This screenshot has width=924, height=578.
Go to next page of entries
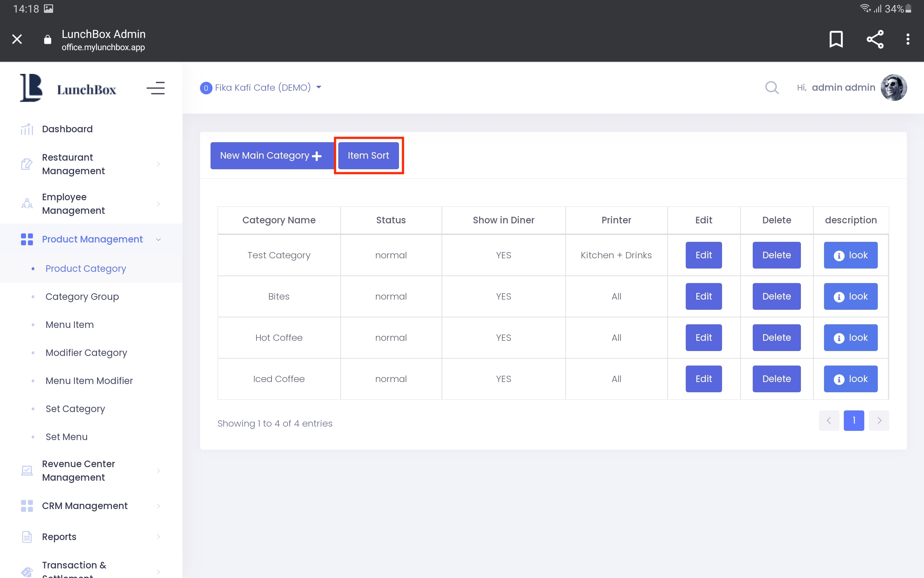878,421
